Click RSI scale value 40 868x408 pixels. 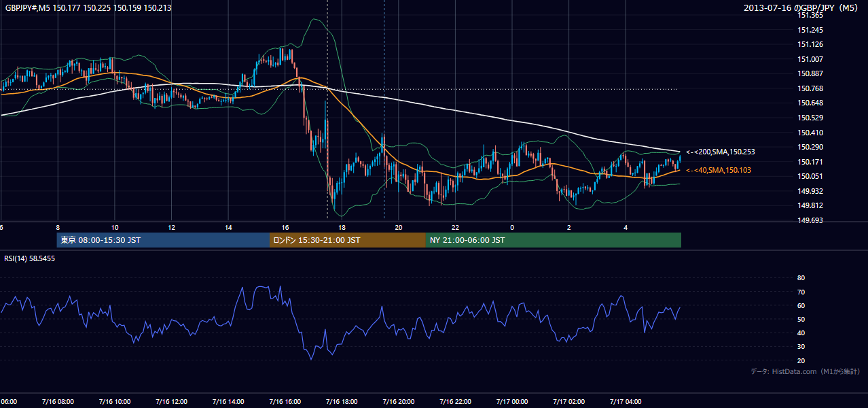[x=801, y=333]
